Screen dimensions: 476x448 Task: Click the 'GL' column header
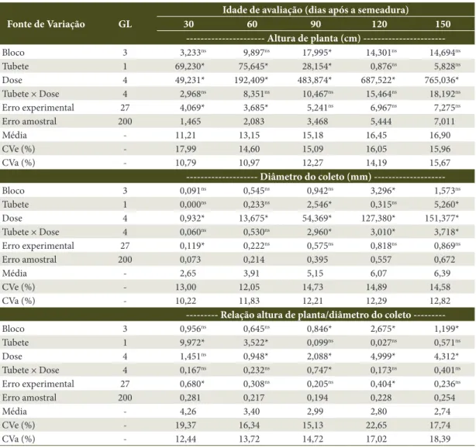tap(125, 24)
